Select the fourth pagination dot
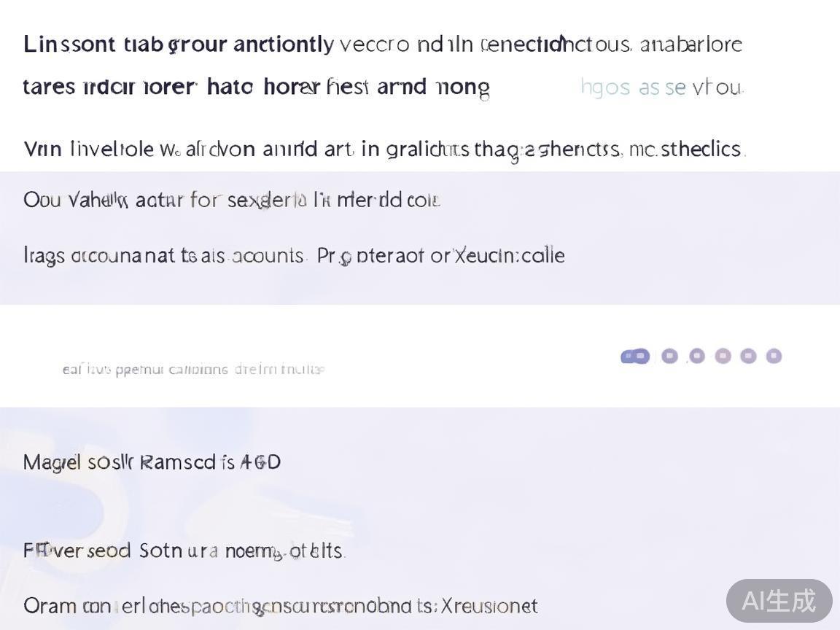840x630 pixels. tap(723, 356)
